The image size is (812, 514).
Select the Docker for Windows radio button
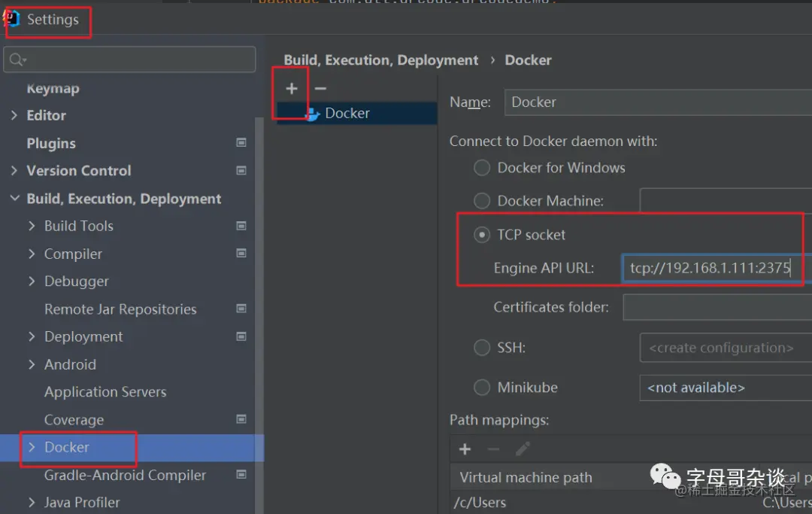[482, 168]
